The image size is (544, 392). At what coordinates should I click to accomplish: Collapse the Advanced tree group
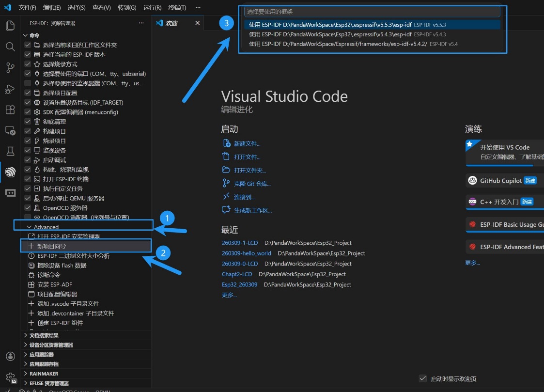click(x=29, y=227)
